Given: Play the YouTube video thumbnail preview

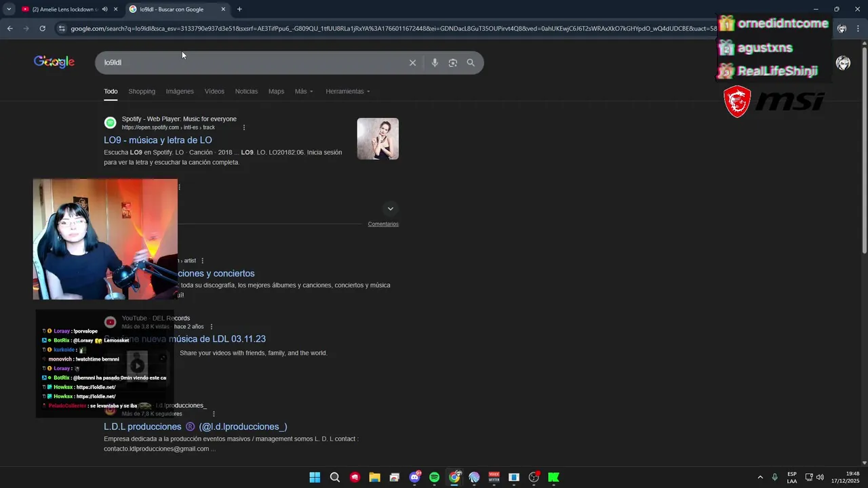Looking at the screenshot, I should [x=137, y=366].
